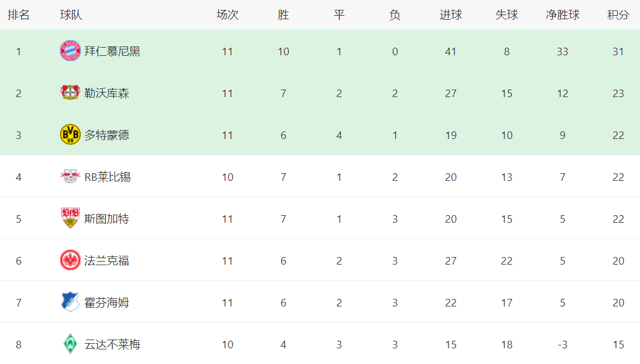Click the 法兰克福 team name
640x364 pixels.
click(x=106, y=260)
